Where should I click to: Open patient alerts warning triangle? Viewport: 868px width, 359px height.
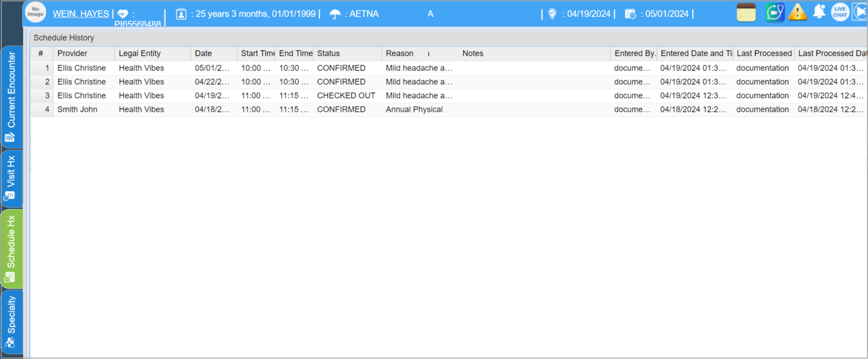797,12
